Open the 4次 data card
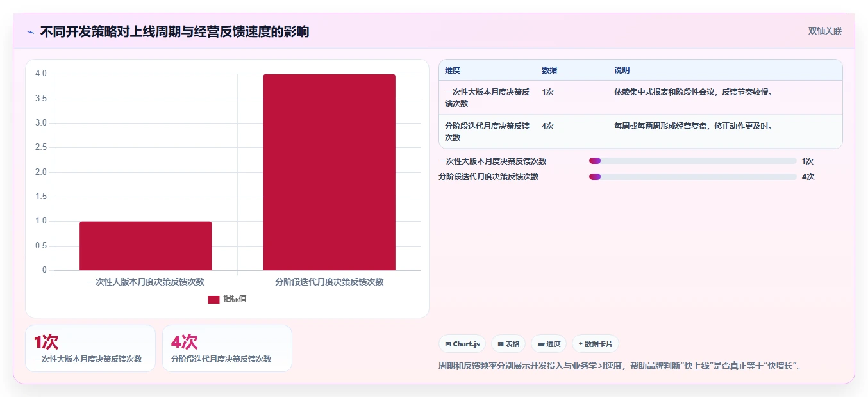 point(227,348)
